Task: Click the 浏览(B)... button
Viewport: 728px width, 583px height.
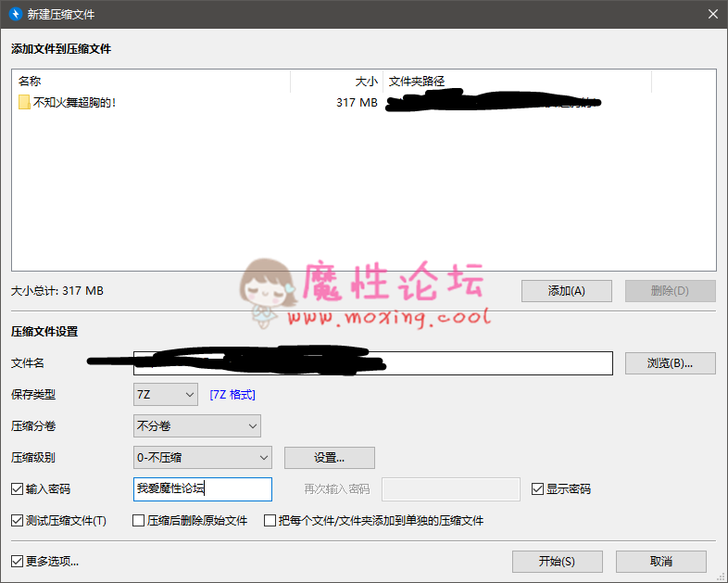Action: [670, 363]
